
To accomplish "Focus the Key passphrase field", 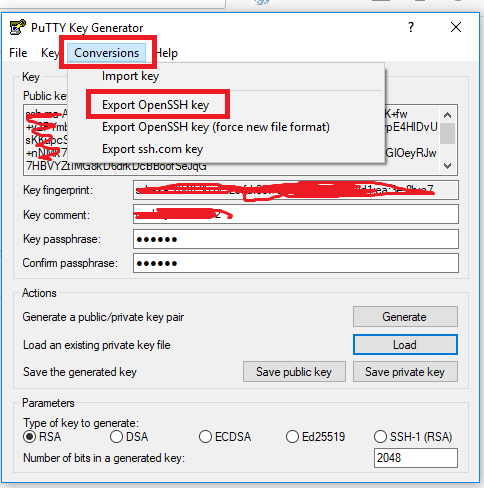I will (296, 239).
